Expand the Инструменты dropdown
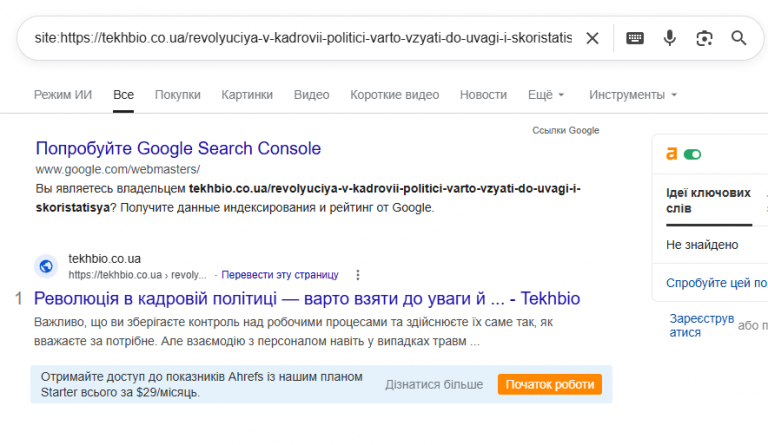The height and width of the screenshot is (445, 768). click(x=633, y=95)
